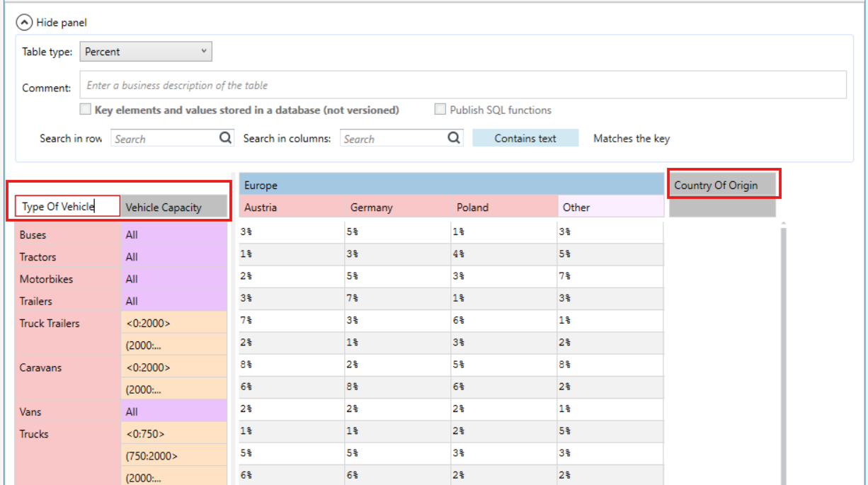This screenshot has width=868, height=485.
Task: Select the Europe column group header
Action: pos(451,186)
